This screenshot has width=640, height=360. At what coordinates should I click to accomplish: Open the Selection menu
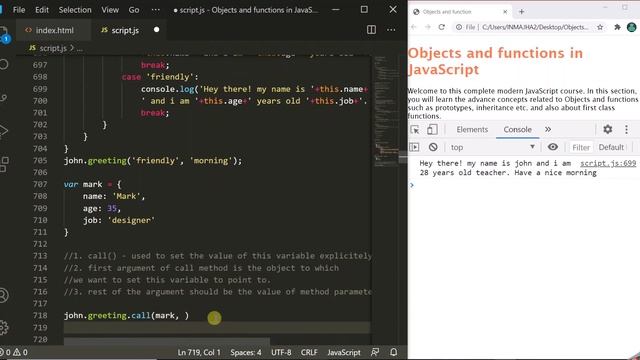click(75, 10)
